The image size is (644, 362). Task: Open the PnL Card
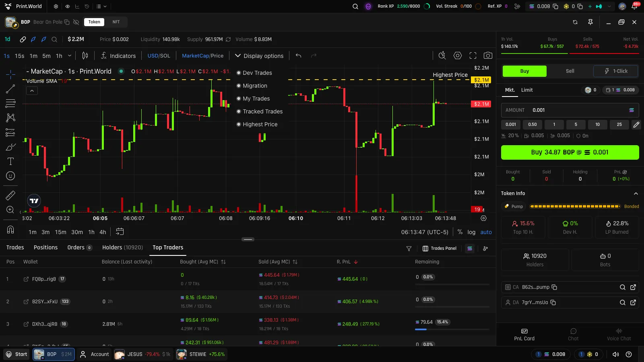click(524, 335)
